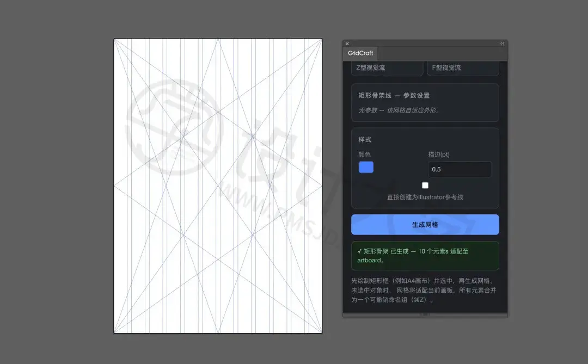Click the 生成网格 button

(425, 225)
